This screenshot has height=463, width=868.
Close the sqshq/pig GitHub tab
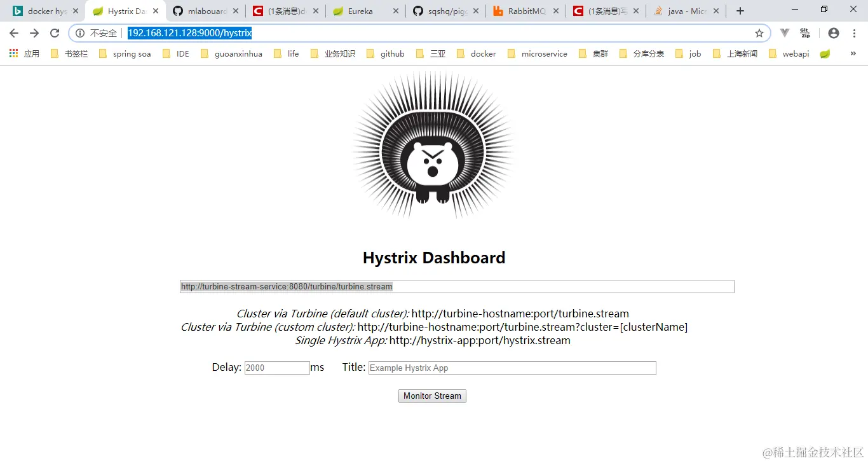point(476,11)
